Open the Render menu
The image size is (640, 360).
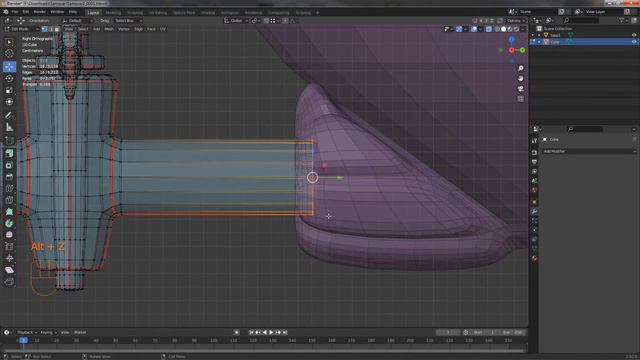40,12
